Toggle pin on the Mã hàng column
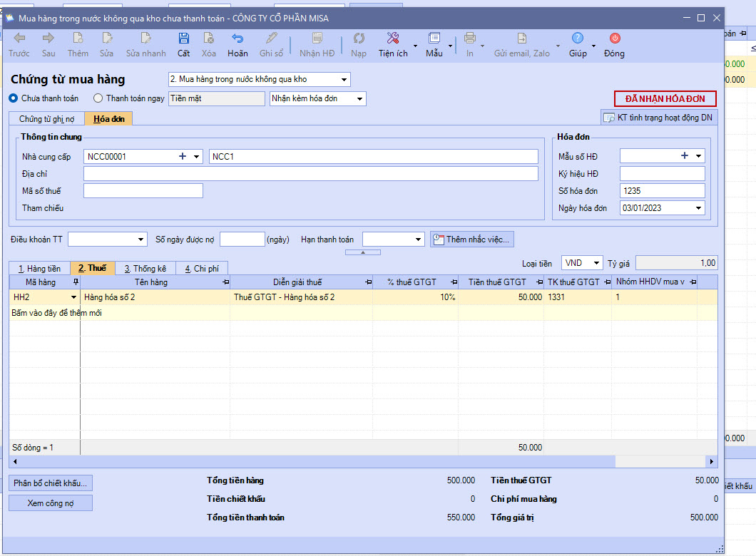This screenshot has width=756, height=556. (x=76, y=283)
